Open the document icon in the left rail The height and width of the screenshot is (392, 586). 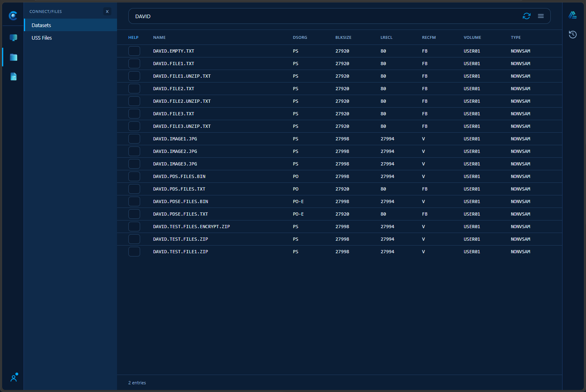pos(13,76)
